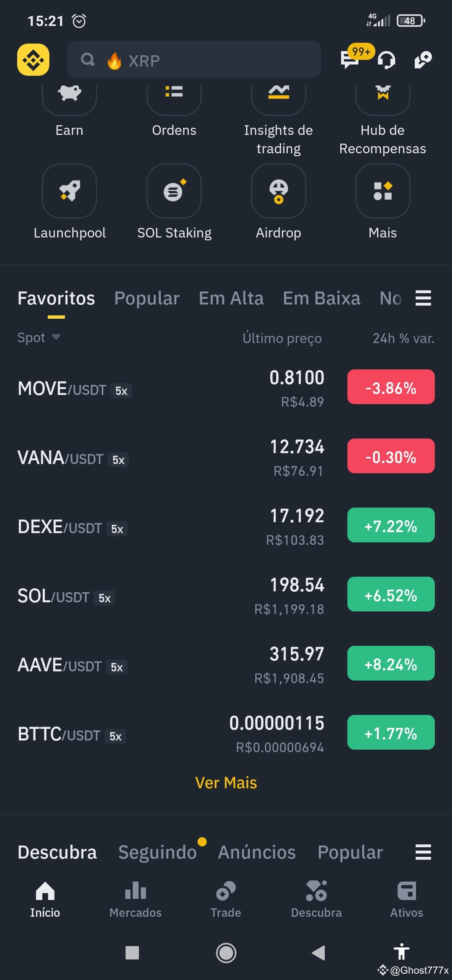Open the Launchpool rocket icon
This screenshot has height=980, width=452.
(x=69, y=191)
